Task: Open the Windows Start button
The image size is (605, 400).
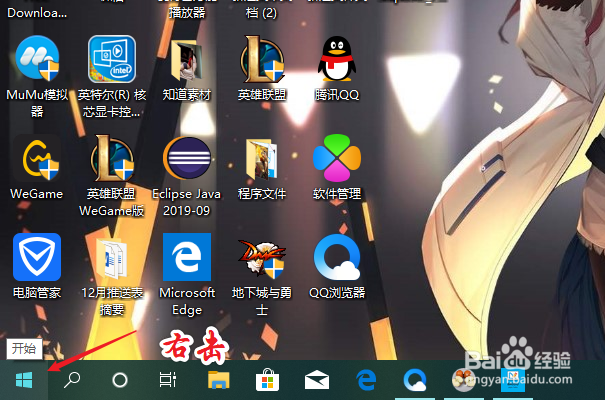Action: (24, 380)
